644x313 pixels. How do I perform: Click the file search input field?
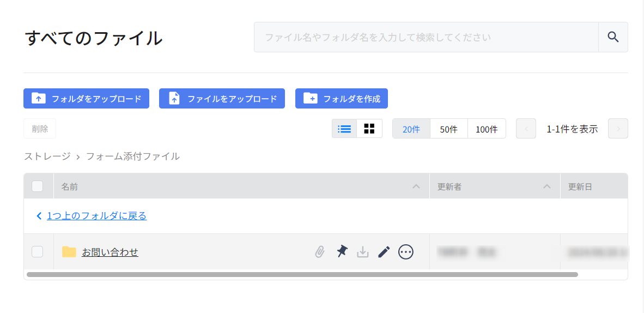pos(426,37)
